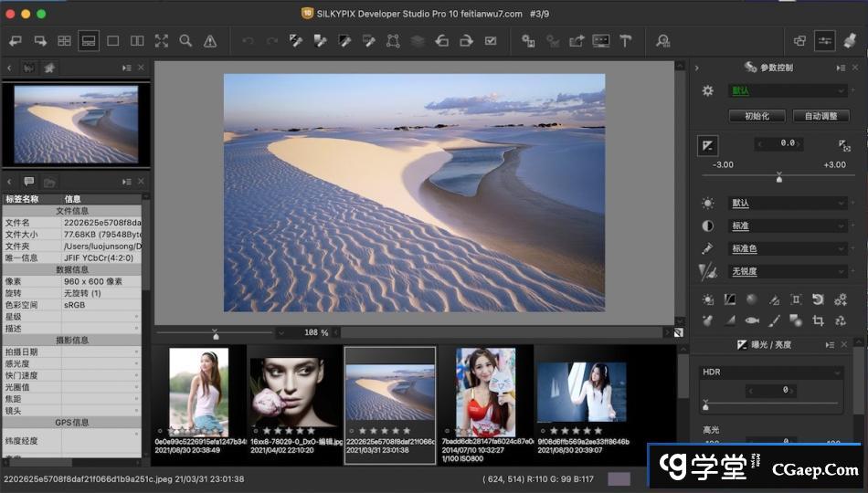This screenshot has width=868, height=493.
Task: Enter full screen preview mode
Action: click(x=162, y=40)
